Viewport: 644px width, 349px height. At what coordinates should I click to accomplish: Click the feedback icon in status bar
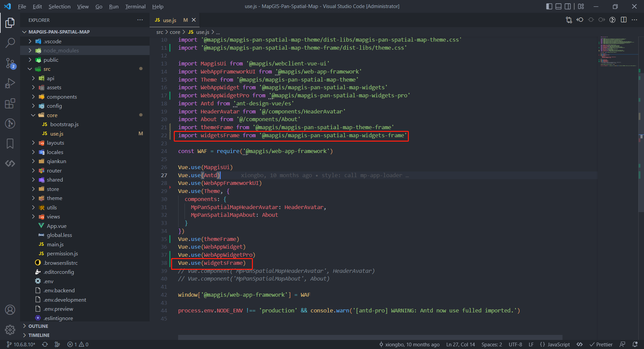click(x=623, y=344)
